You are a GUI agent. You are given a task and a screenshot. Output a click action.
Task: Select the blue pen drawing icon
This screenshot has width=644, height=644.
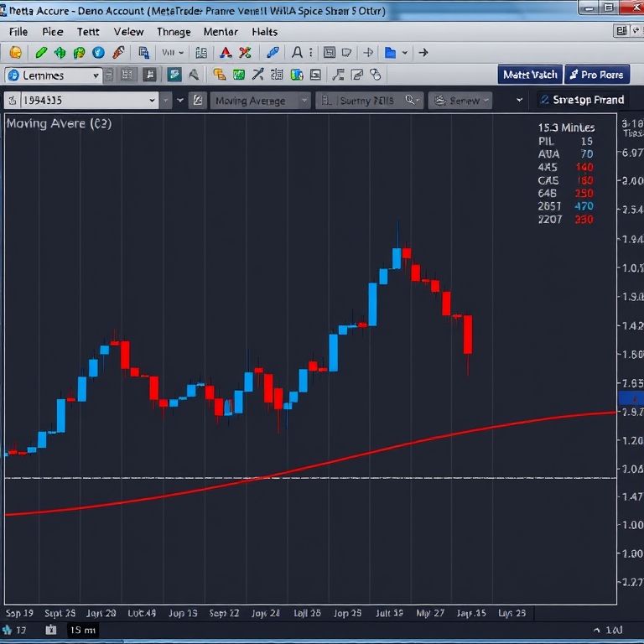(273, 53)
